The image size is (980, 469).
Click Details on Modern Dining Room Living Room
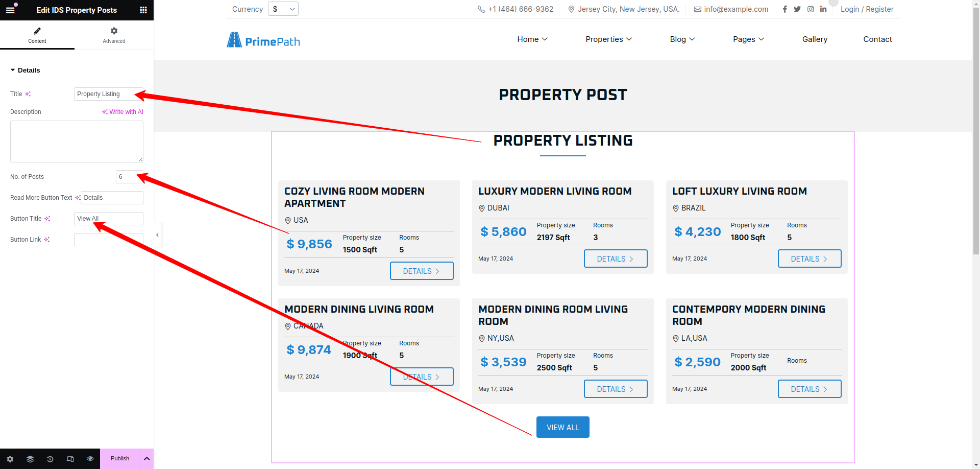pos(616,389)
